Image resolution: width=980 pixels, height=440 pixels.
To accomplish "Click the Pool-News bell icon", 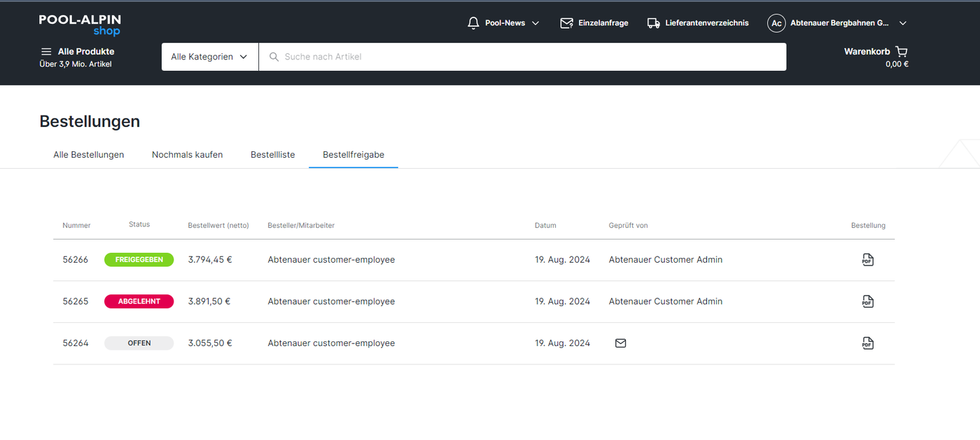I will click(x=473, y=23).
